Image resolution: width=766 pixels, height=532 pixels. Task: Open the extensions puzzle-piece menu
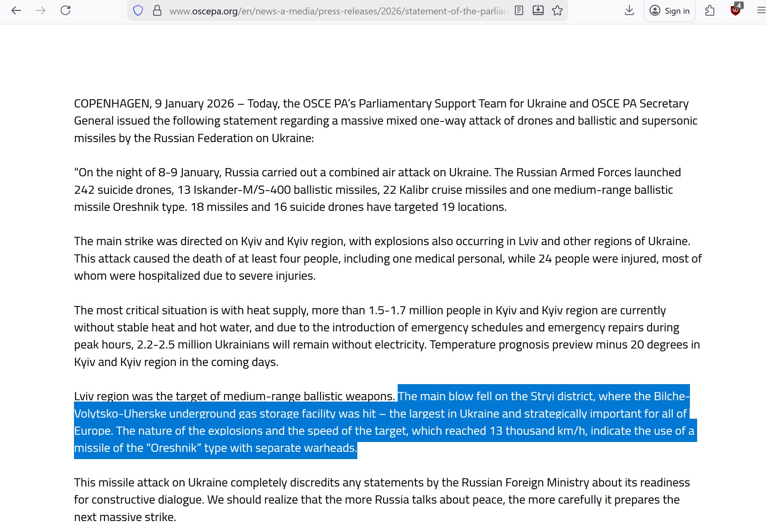point(710,11)
